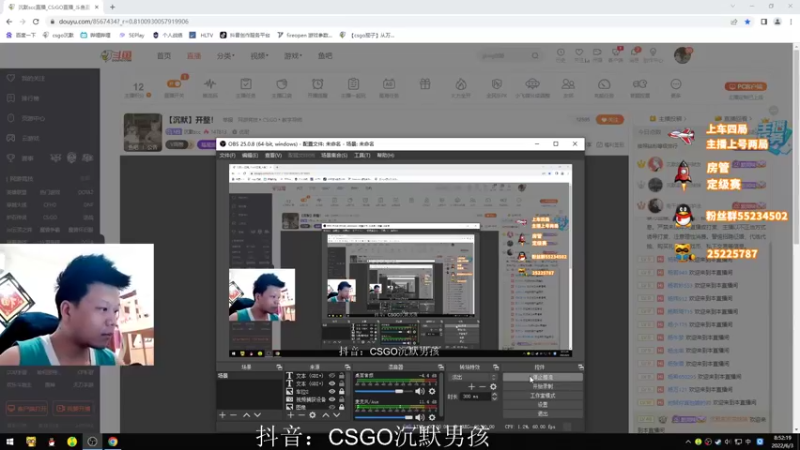Open OBS 文件(F) menu
This screenshot has height=450, width=800.
pyautogui.click(x=227, y=155)
